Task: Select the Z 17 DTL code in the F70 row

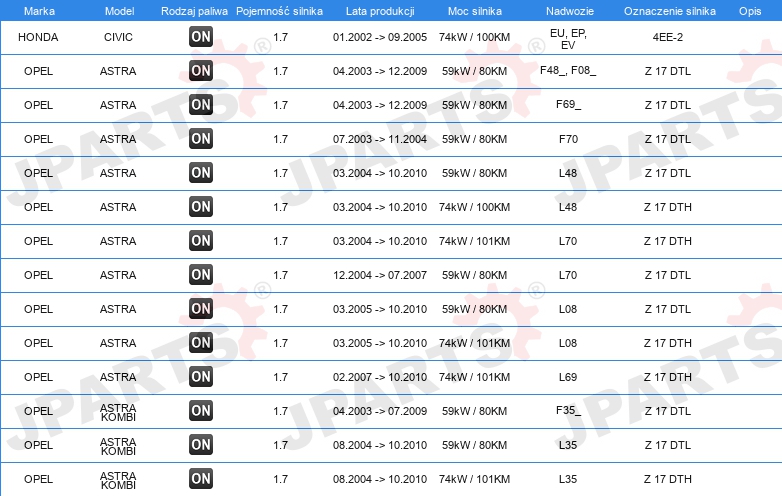Action: (x=668, y=139)
